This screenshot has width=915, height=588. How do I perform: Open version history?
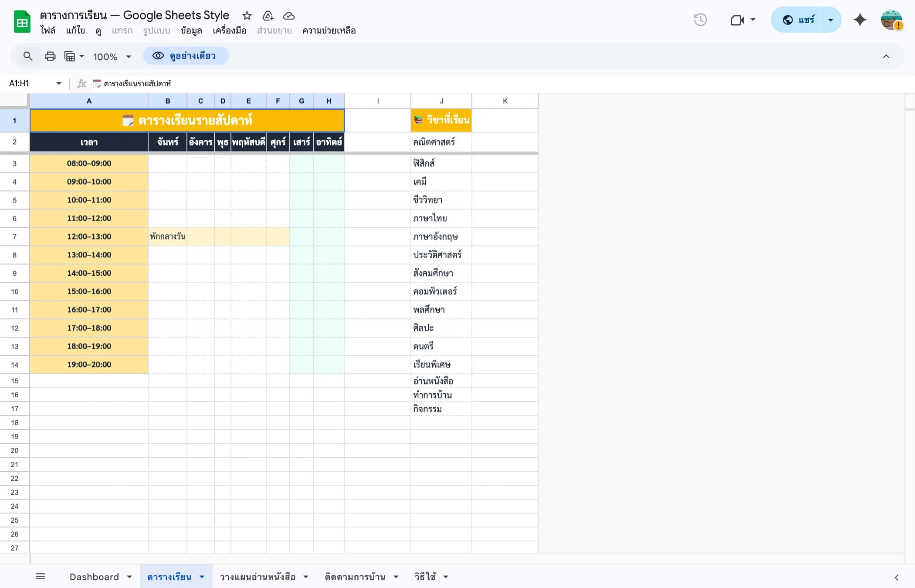click(700, 20)
